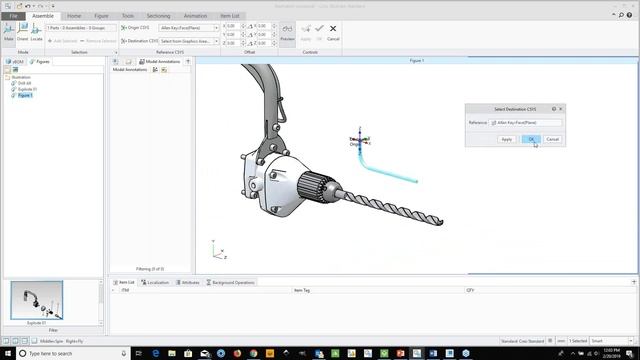Image resolution: width=640 pixels, height=360 pixels.
Task: Click the X offset input field
Action: (x=233, y=26)
